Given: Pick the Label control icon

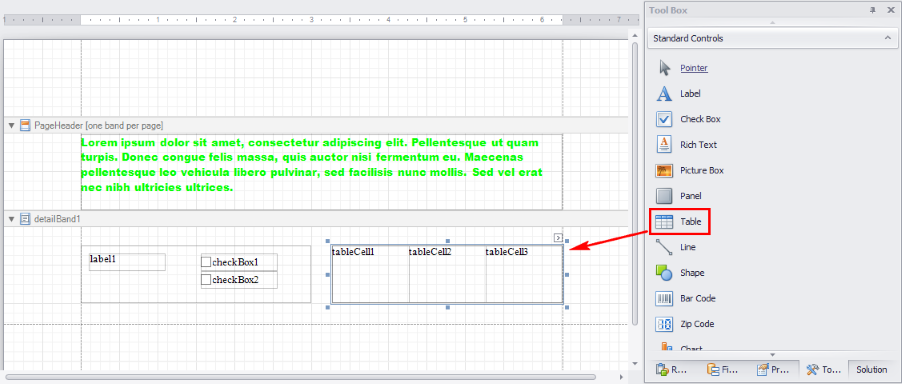Looking at the screenshot, I should [x=664, y=94].
